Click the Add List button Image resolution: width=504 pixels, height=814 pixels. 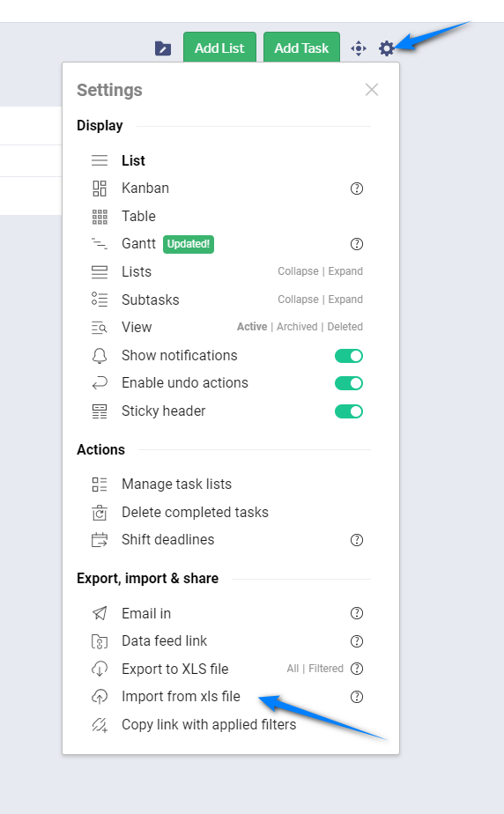219,48
